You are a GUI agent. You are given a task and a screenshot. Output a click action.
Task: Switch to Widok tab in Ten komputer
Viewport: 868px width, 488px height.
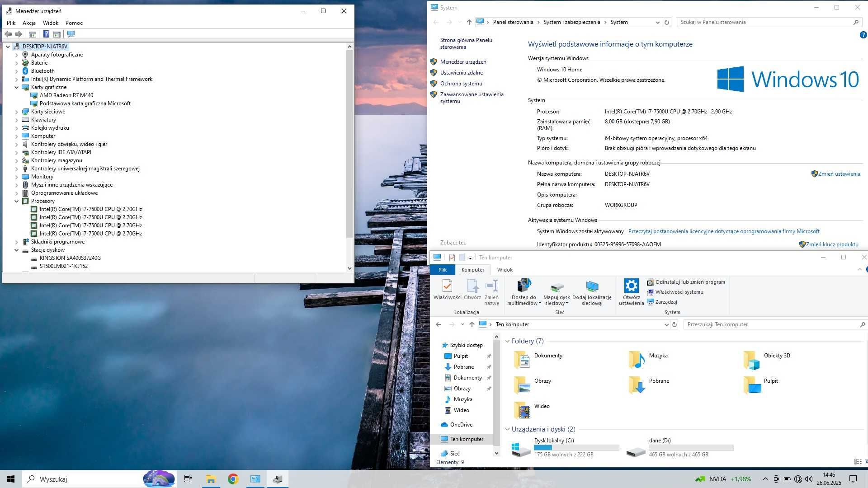point(505,270)
